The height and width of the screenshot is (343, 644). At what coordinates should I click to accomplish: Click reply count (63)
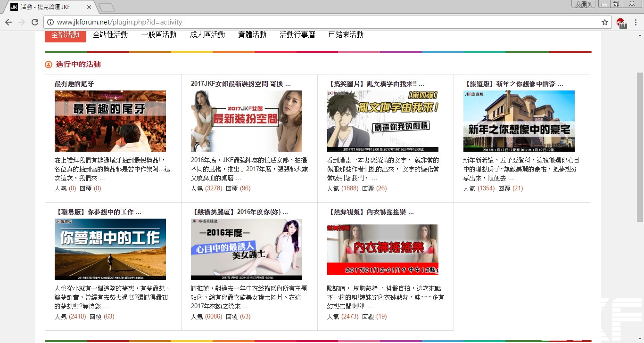[109, 316]
